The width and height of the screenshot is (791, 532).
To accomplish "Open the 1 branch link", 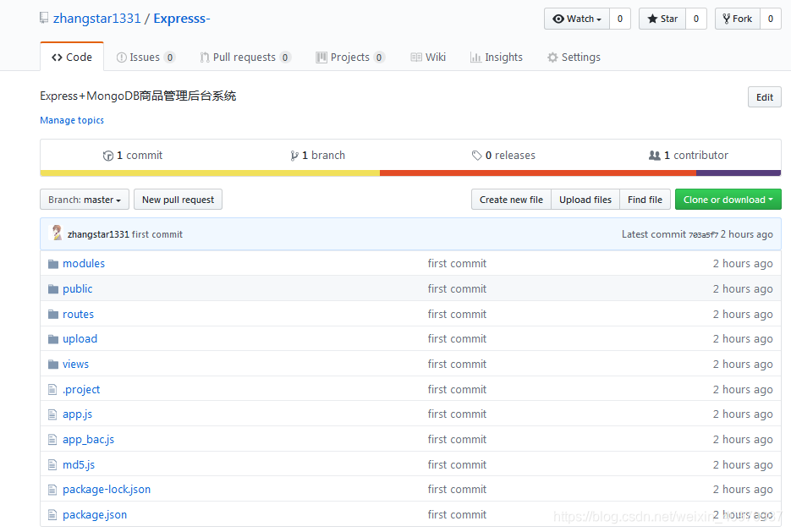I will pos(318,156).
